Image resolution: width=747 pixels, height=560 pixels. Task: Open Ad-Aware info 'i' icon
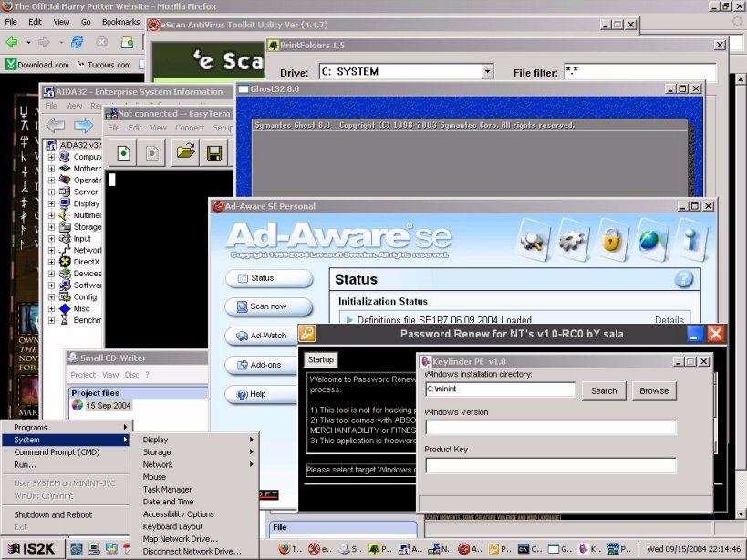pyautogui.click(x=690, y=241)
